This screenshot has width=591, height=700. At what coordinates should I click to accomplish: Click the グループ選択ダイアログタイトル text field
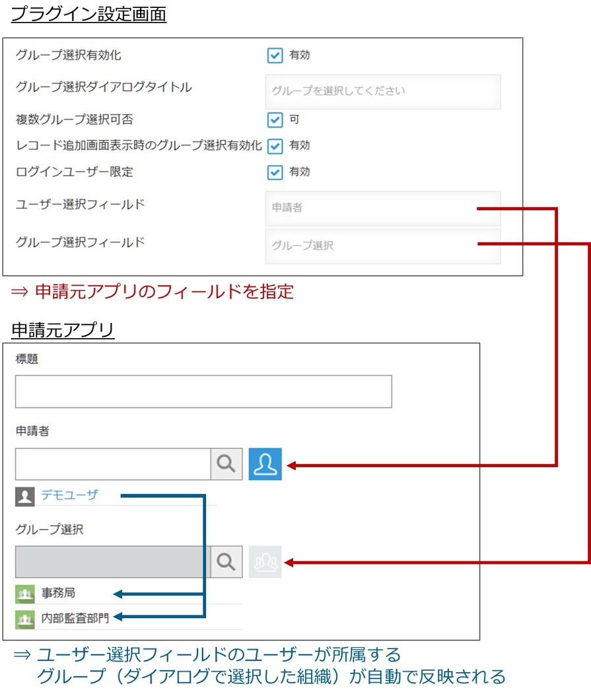tap(382, 91)
